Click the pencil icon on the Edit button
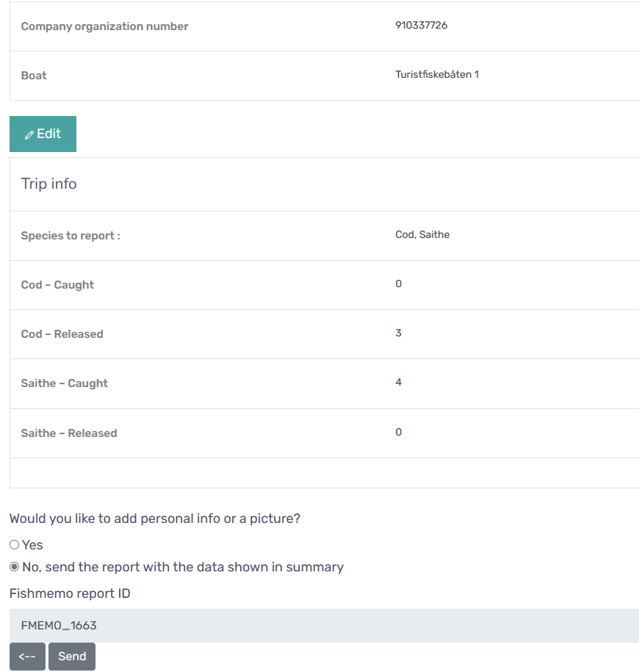The width and height of the screenshot is (639, 672). point(29,135)
